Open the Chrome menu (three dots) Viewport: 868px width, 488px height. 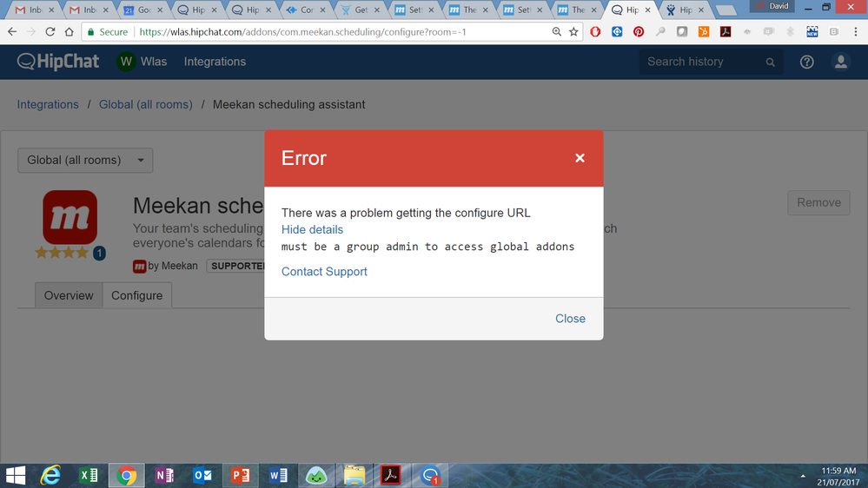click(856, 32)
